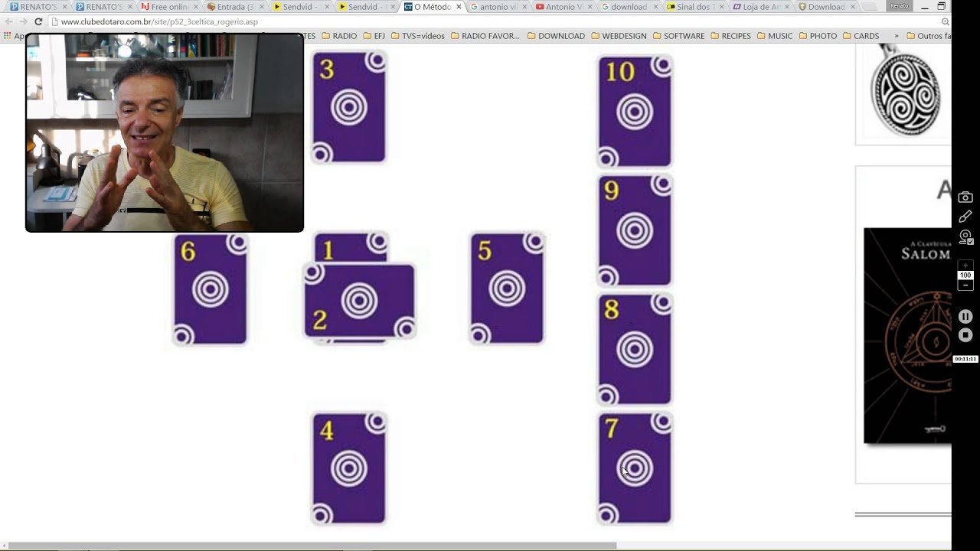Open the RADIO bookmarks folder

click(x=339, y=36)
